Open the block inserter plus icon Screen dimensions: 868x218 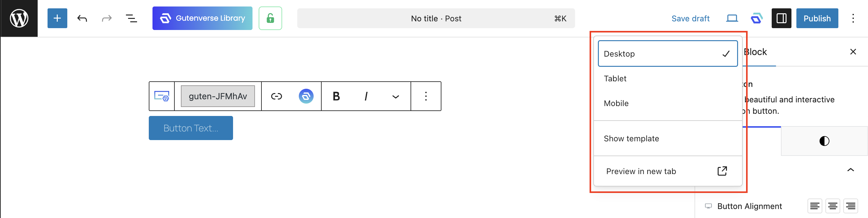(57, 18)
